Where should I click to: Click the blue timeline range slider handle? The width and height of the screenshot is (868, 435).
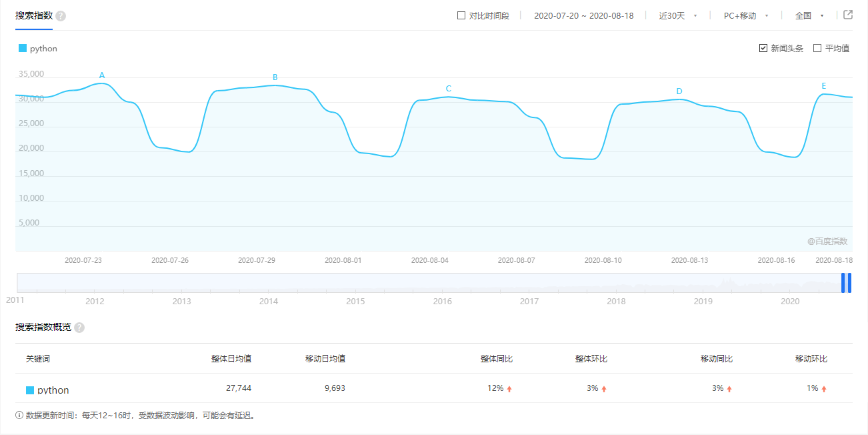click(846, 283)
